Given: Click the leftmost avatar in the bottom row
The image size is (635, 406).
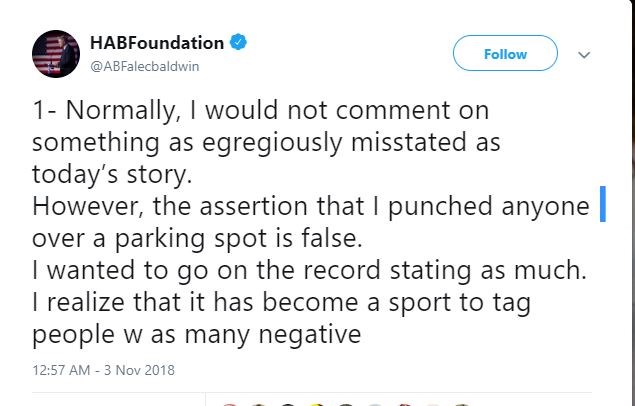Looking at the screenshot, I should click(x=228, y=403).
